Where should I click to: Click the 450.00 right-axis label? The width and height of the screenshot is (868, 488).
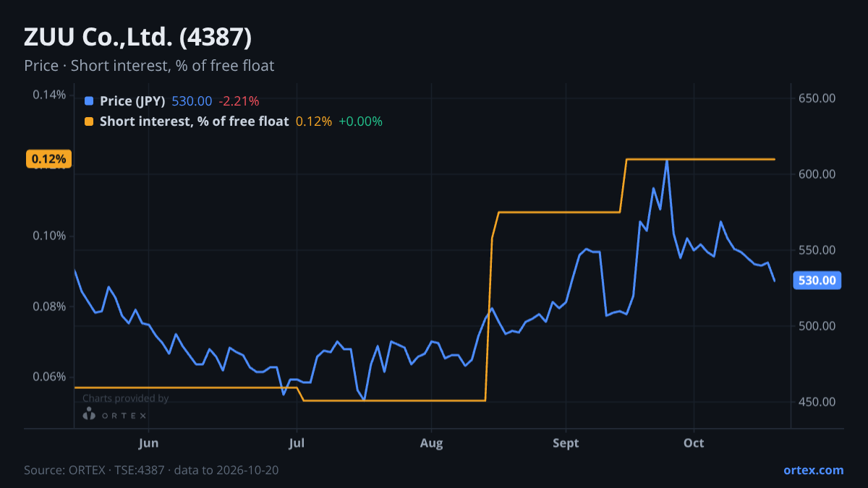(817, 402)
